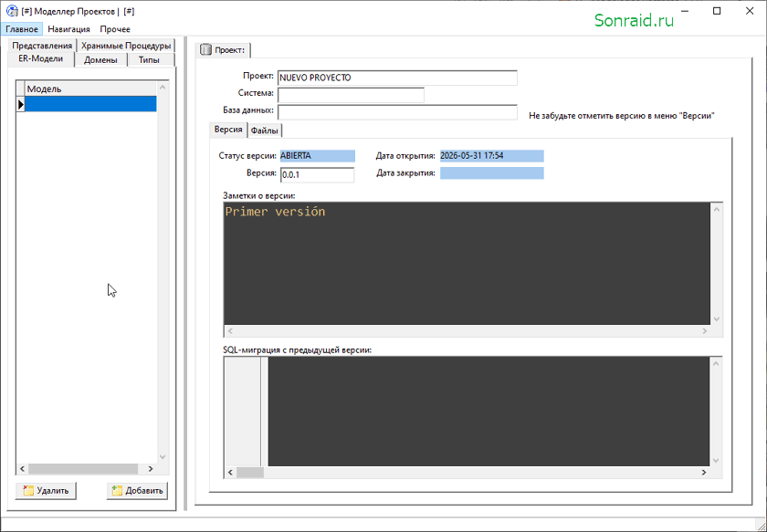767x532 pixels.
Task: Click the SQL-миграция horizontal scrollbar thumb
Action: (x=250, y=473)
